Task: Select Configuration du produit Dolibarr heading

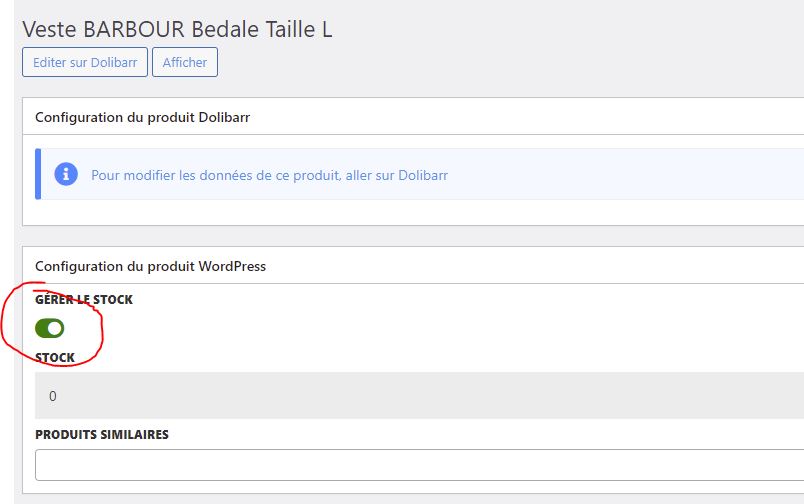Action: (x=143, y=117)
